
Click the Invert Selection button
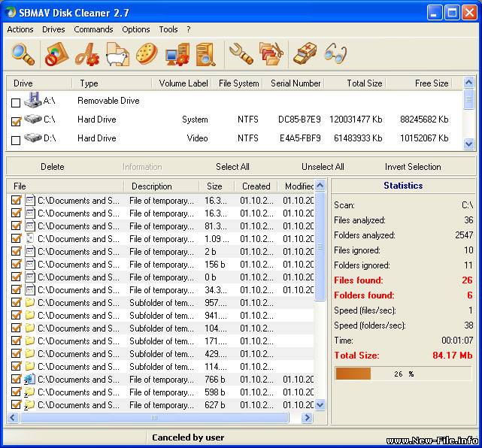pyautogui.click(x=413, y=167)
